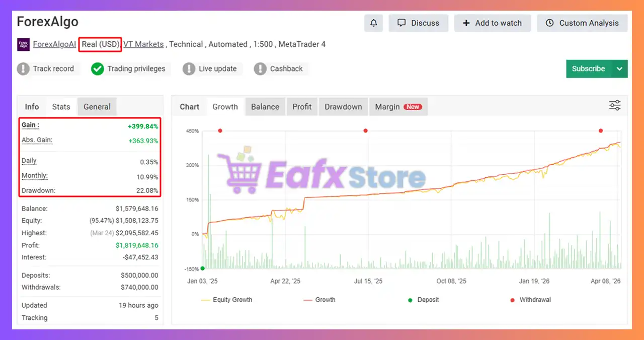644x340 pixels.
Task: Select the Margin chart tab
Action: [398, 107]
